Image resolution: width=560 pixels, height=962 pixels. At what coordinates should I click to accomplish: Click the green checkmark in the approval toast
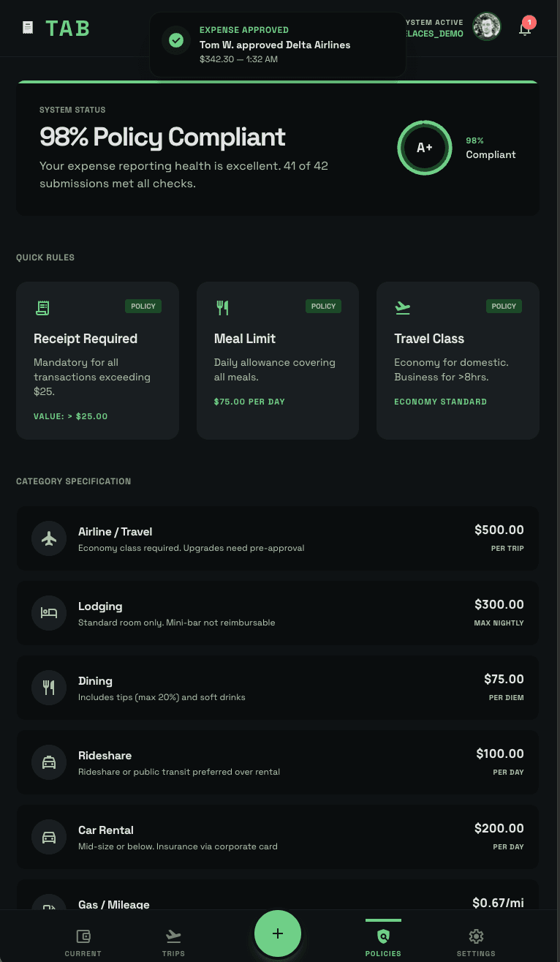175,41
